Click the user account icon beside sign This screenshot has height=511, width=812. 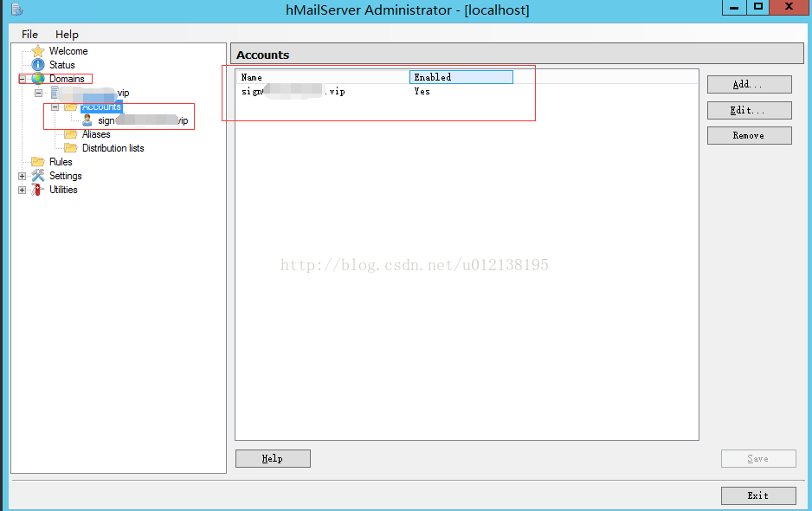point(87,120)
